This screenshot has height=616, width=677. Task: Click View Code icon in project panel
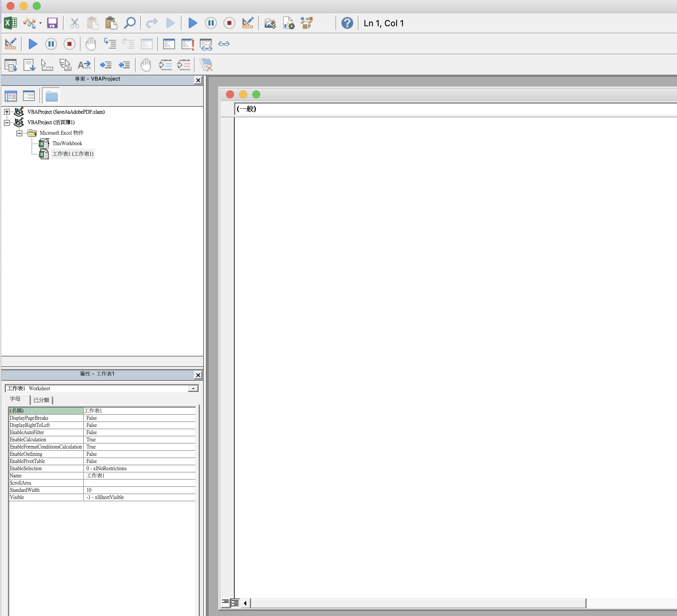11,96
